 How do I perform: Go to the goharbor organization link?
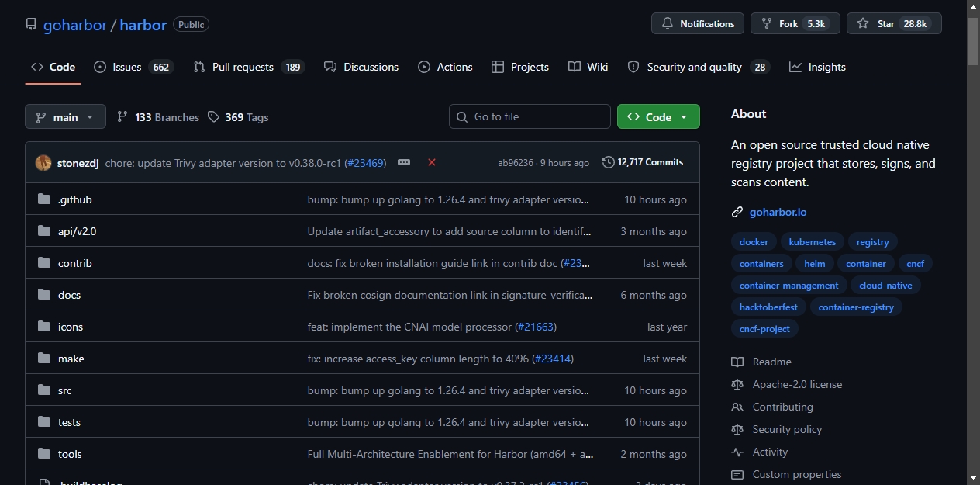[75, 25]
